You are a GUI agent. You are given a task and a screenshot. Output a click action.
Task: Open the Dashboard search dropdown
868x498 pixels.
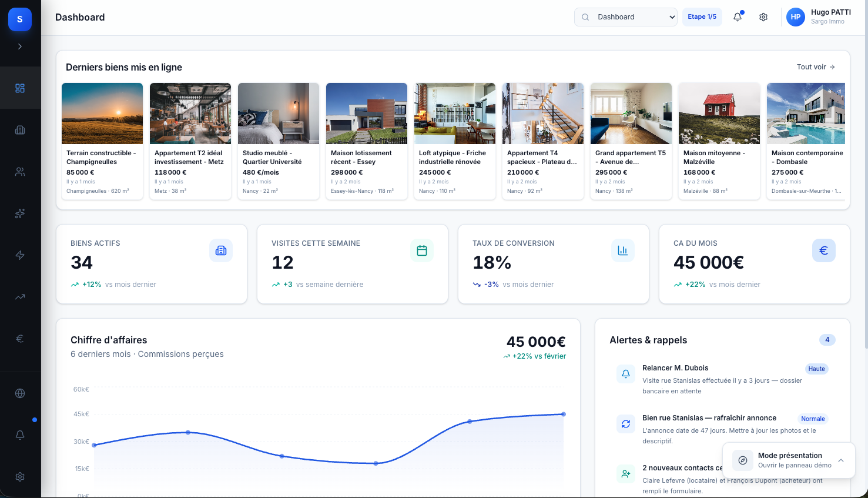pos(625,17)
